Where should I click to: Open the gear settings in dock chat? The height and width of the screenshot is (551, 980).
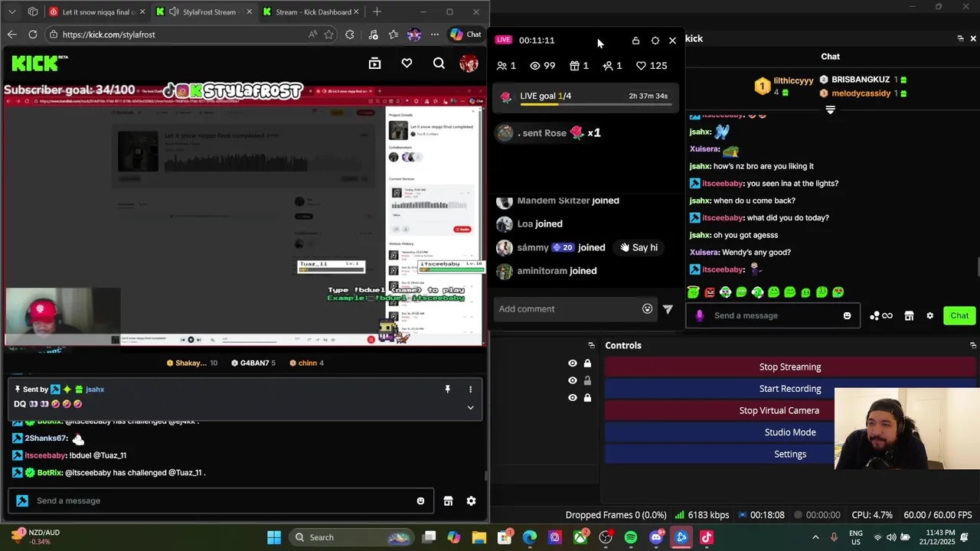coord(929,315)
